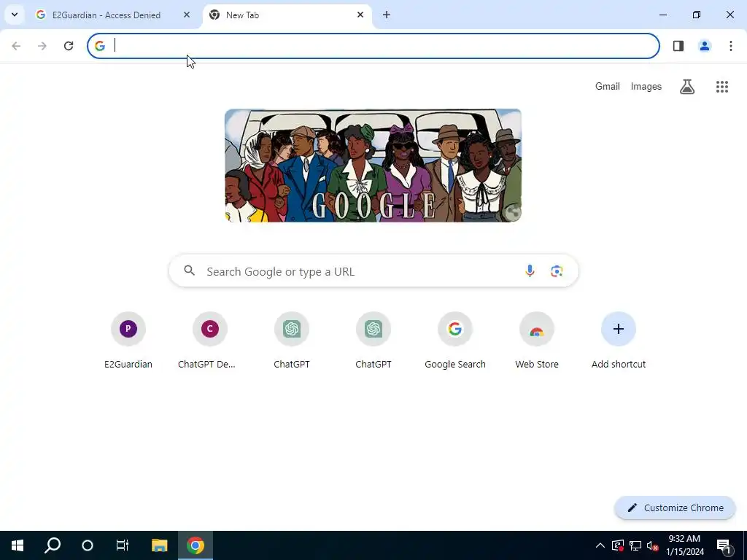Open the ChatGPT De... shortcut
This screenshot has width=747, height=560.
(209, 340)
